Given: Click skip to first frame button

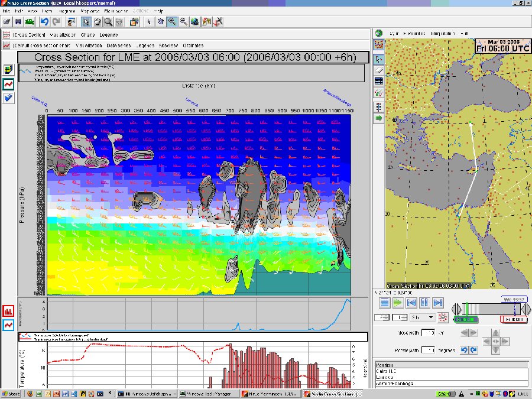Looking at the screenshot, I should [411, 303].
